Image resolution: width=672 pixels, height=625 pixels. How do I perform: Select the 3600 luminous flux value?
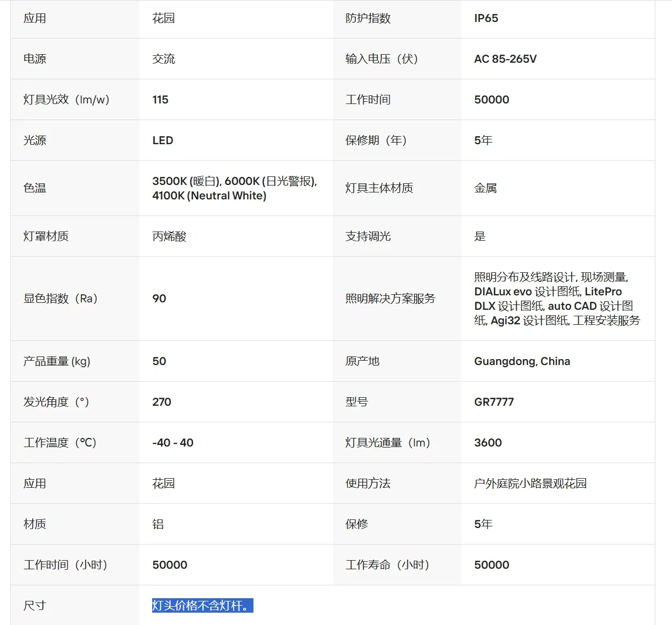[488, 443]
